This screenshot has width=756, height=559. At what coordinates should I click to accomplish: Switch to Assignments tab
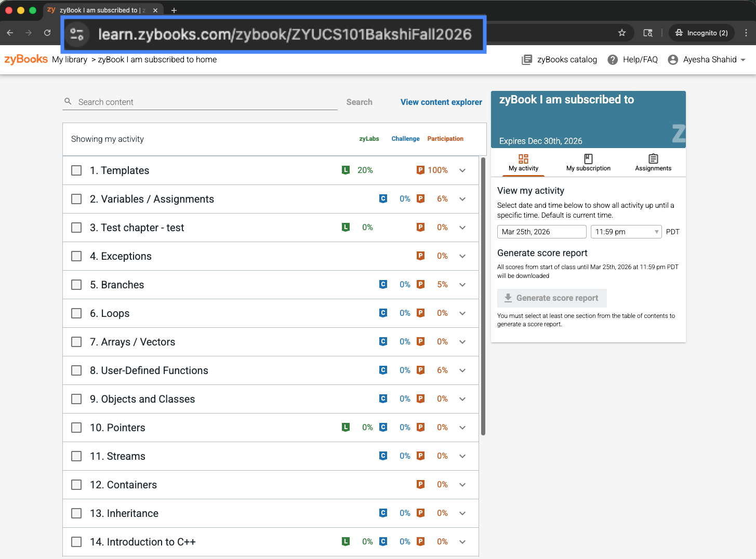[653, 163]
